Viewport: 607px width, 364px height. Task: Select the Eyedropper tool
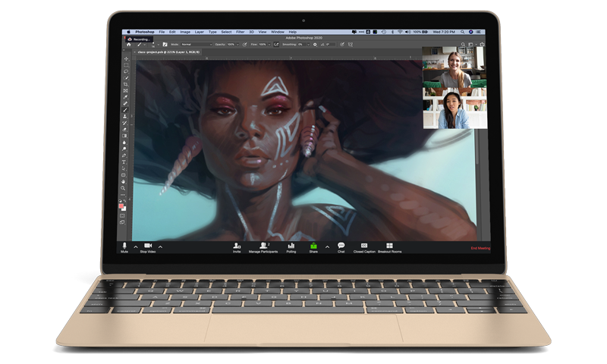125,97
